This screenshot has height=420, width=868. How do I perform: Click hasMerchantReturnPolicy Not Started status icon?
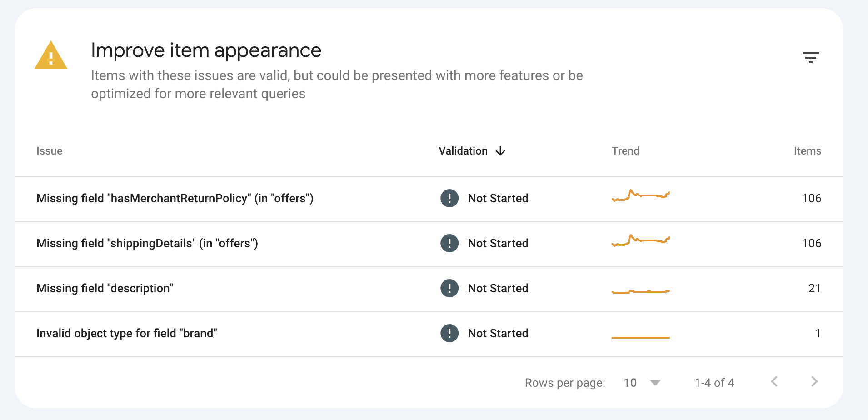click(x=449, y=198)
